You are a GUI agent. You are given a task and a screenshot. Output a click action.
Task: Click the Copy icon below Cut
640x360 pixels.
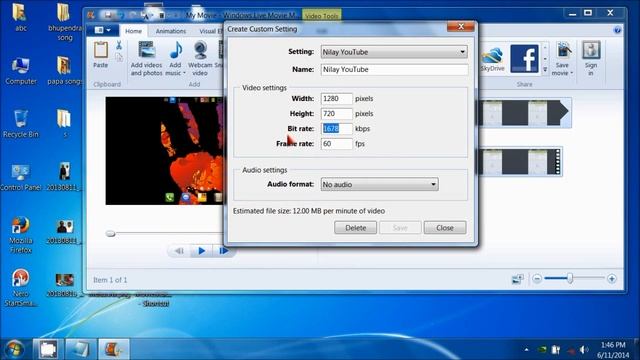[x=119, y=58]
